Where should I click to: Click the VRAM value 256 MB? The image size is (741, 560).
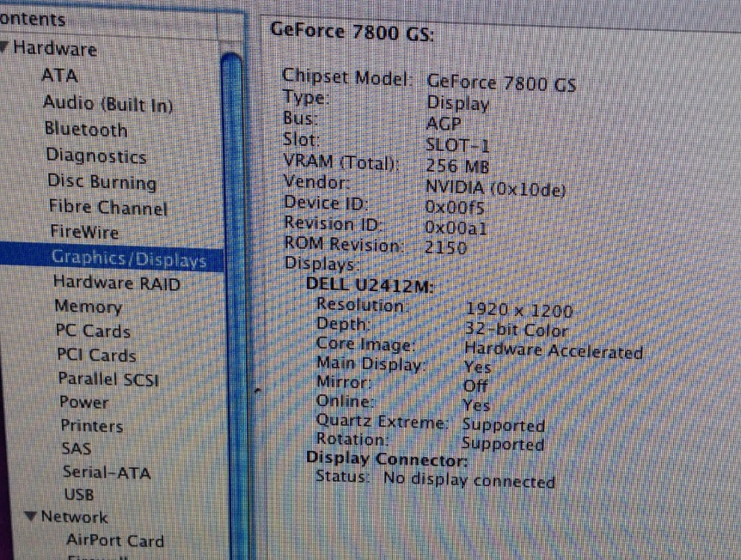coord(457,166)
